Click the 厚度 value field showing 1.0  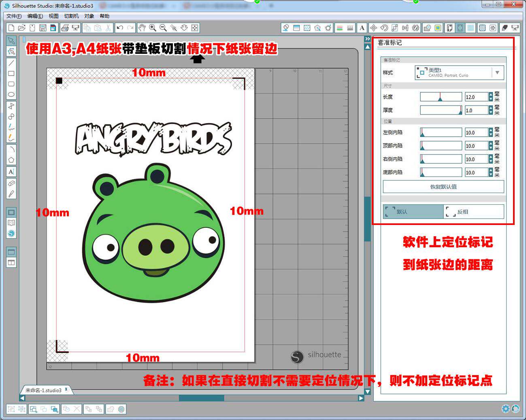click(x=476, y=110)
